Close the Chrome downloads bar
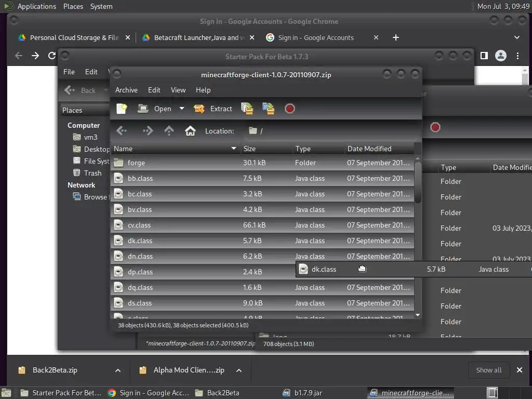 519,370
